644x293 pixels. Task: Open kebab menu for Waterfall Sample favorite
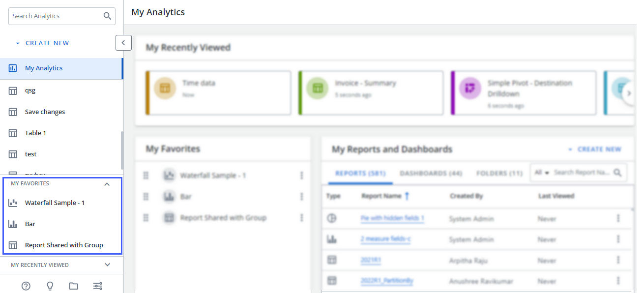pyautogui.click(x=301, y=176)
